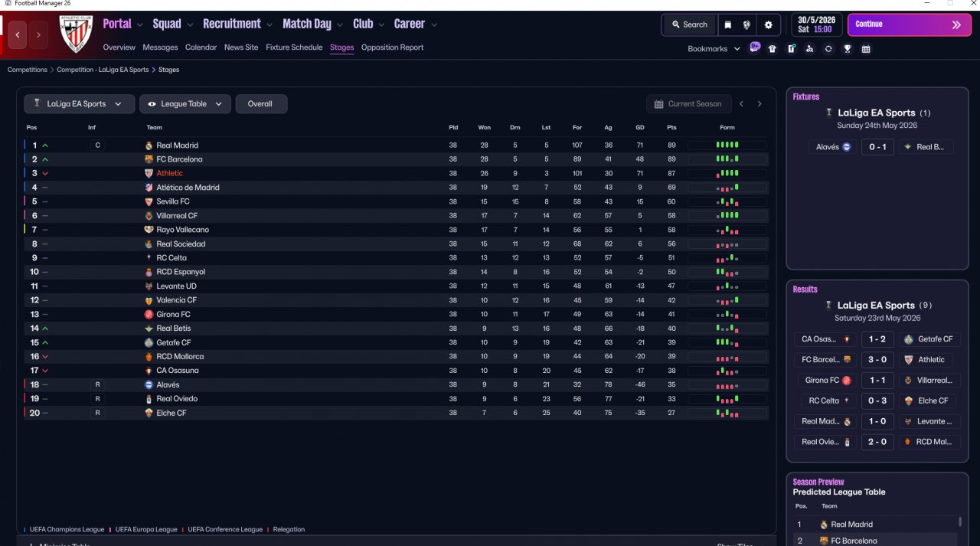
Task: Sort table by the GD column header
Action: [x=639, y=128]
